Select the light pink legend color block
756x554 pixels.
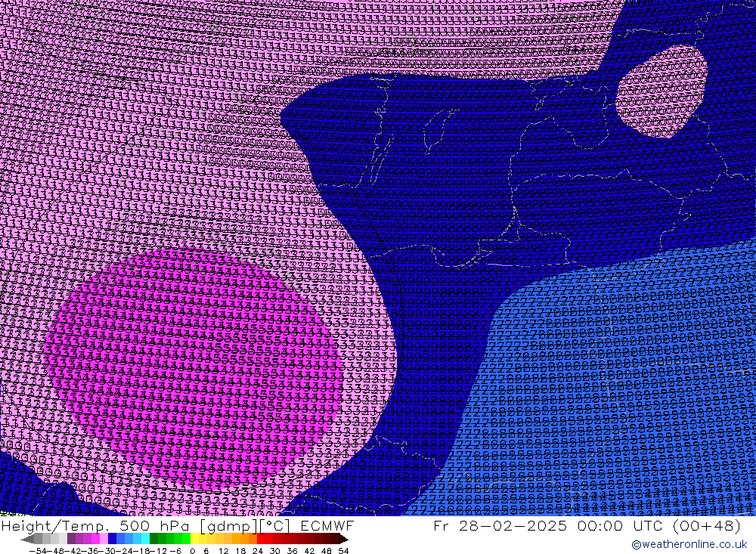[x=104, y=539]
